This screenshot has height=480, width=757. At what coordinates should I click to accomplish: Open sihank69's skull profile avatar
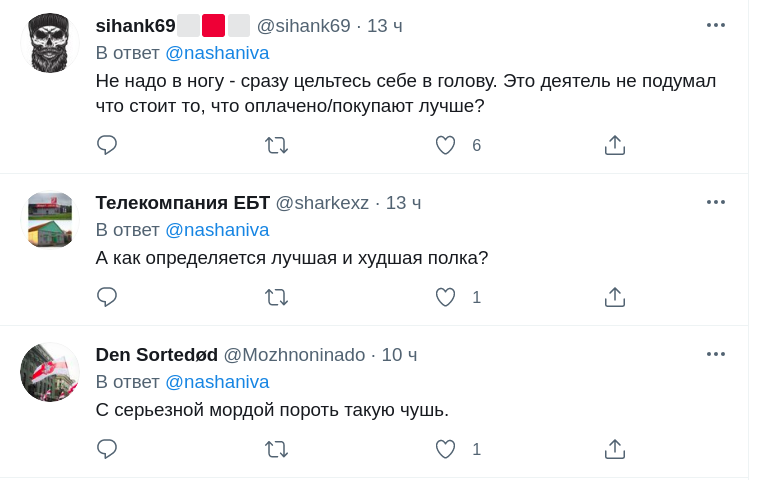pyautogui.click(x=50, y=43)
